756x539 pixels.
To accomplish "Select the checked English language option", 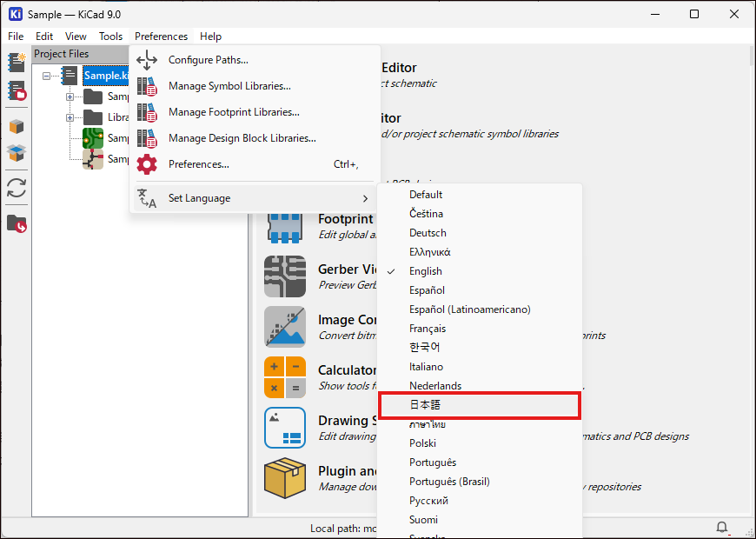I will click(x=426, y=271).
